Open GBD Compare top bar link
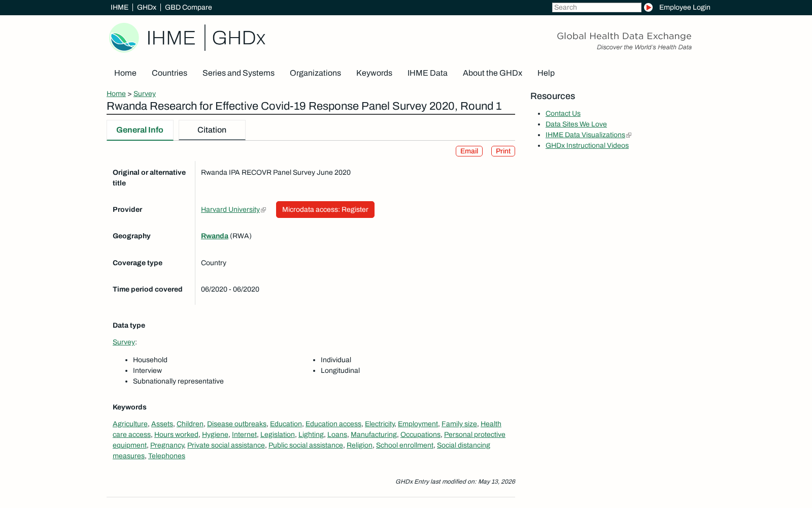 click(188, 8)
